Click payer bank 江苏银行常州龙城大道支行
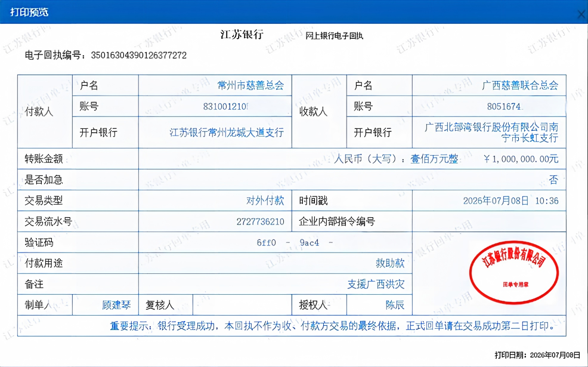This screenshot has width=588, height=367. [227, 132]
